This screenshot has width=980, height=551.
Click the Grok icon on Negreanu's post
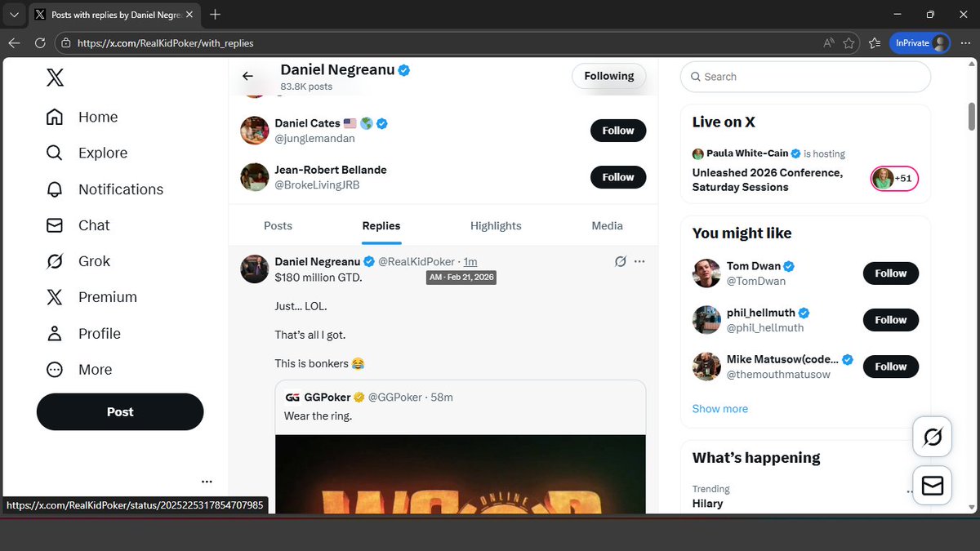tap(621, 261)
